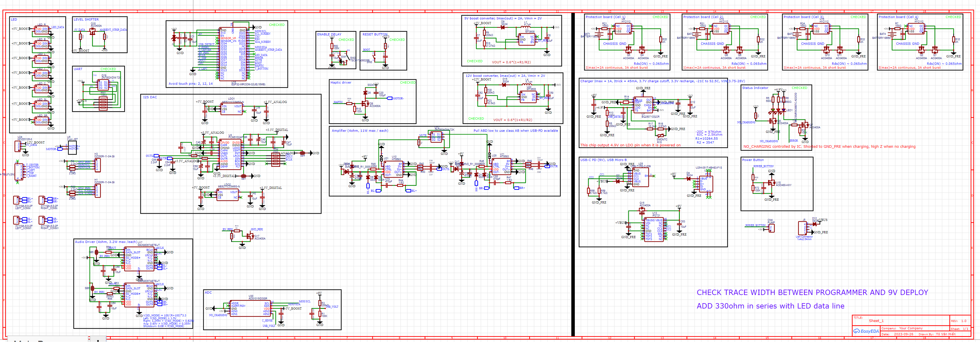The height and width of the screenshot is (342, 980).
Task: Click the CHECKED label in UART block
Action: click(x=108, y=69)
